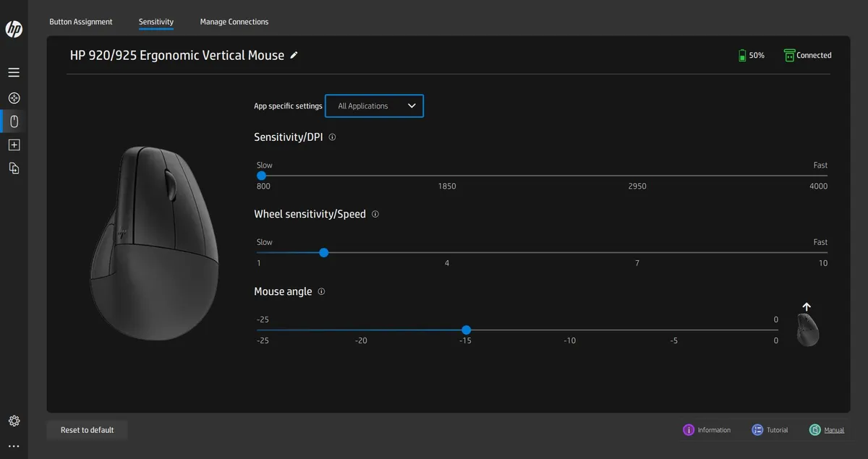Open the Manage Connections tab
Screen dimensions: 868x459
pyautogui.click(x=234, y=22)
